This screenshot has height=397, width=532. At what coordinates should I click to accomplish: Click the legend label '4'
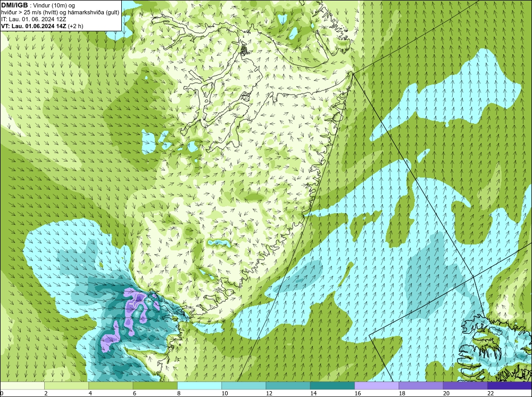click(90, 393)
